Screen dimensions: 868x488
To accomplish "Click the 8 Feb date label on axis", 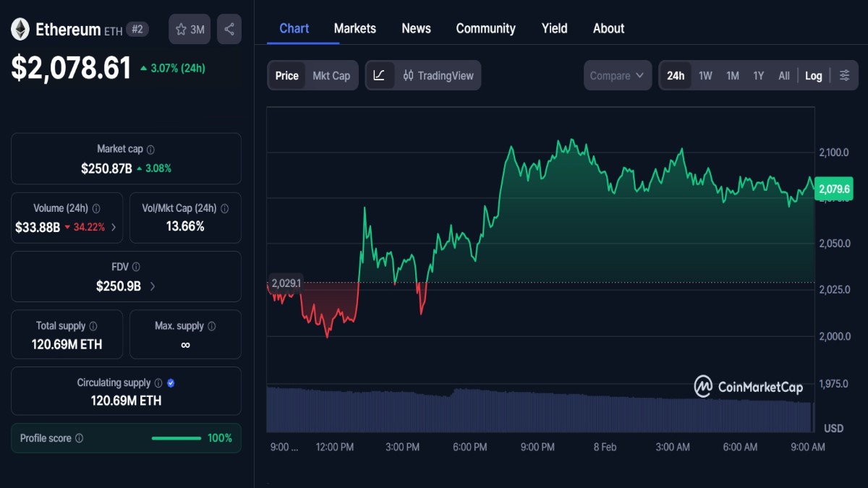I will 605,447.
